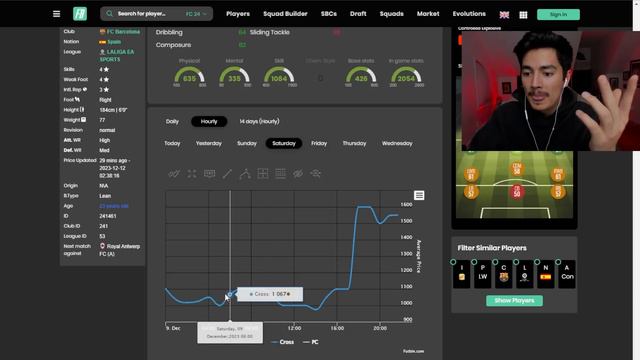Click the red CB 50 squad position
The width and height of the screenshot is (640, 360).
pyautogui.click(x=517, y=192)
